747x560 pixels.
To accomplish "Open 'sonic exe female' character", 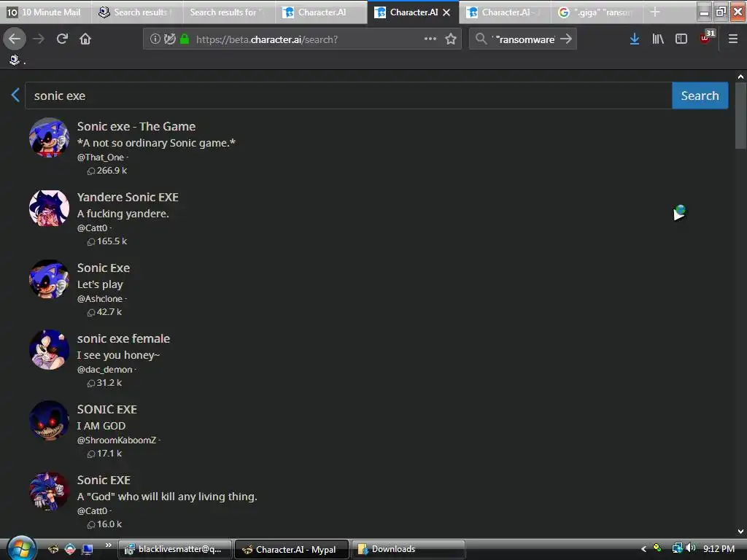I will [x=123, y=338].
